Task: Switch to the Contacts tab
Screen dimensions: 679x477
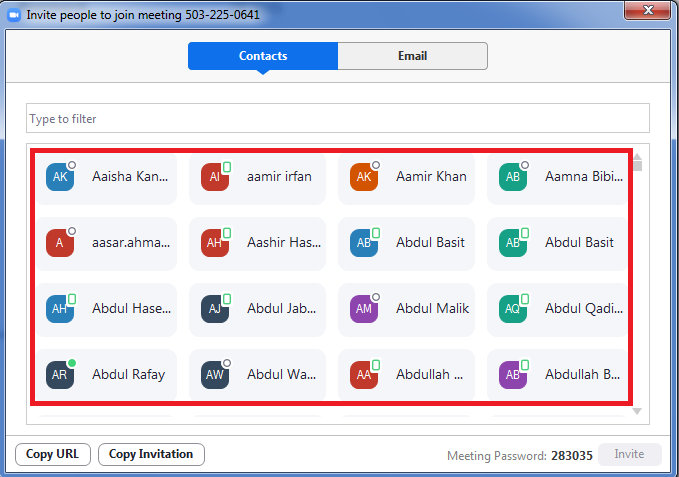Action: pyautogui.click(x=263, y=56)
